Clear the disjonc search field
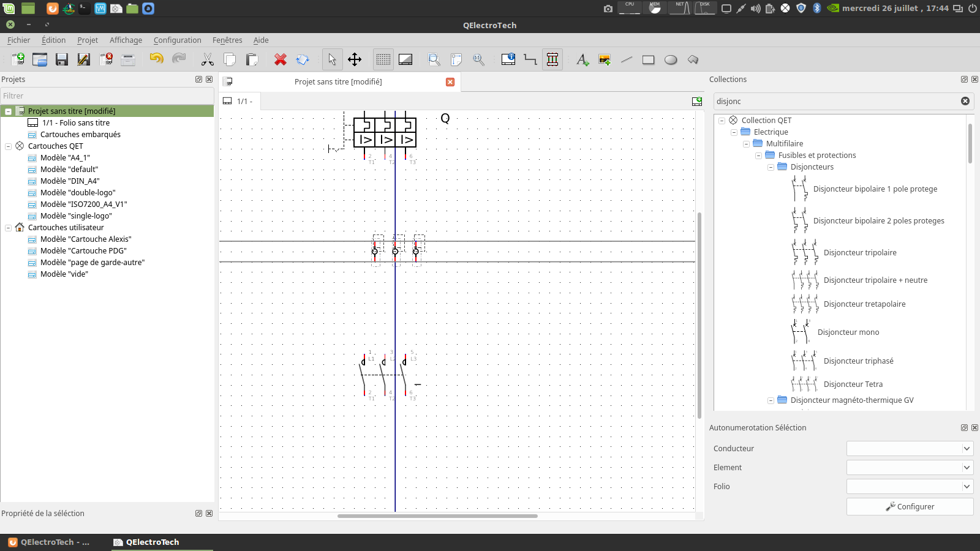Image resolution: width=980 pixels, height=551 pixels. 965,102
